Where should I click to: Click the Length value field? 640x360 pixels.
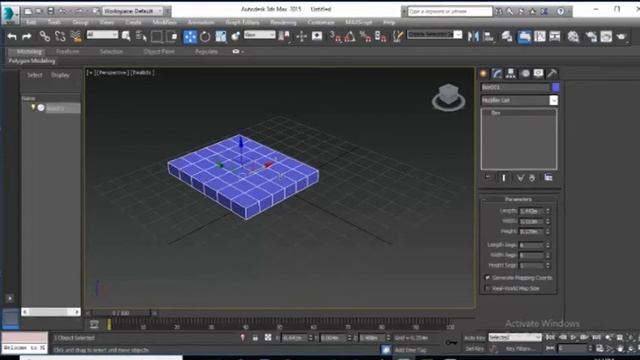tap(531, 211)
